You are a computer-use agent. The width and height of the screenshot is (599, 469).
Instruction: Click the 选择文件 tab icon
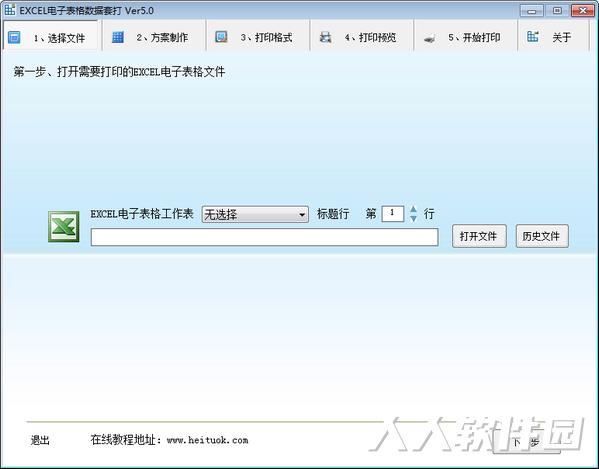click(14, 37)
